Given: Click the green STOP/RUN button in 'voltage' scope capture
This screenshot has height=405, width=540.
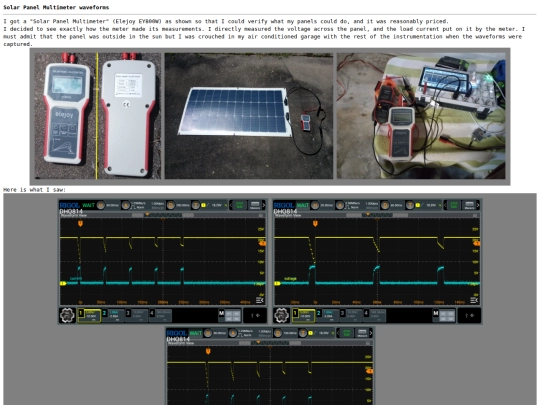Looking at the screenshot, I should (x=454, y=205).
